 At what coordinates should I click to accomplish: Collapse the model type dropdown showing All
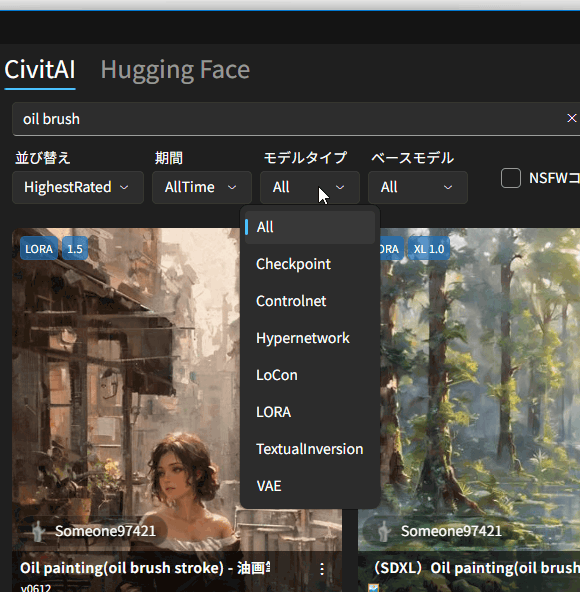pyautogui.click(x=310, y=187)
